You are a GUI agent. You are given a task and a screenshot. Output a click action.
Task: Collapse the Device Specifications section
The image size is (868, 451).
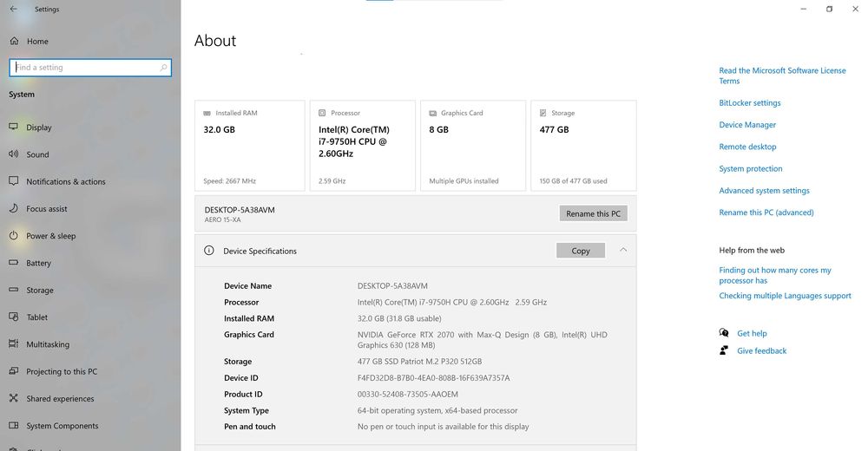[623, 250]
